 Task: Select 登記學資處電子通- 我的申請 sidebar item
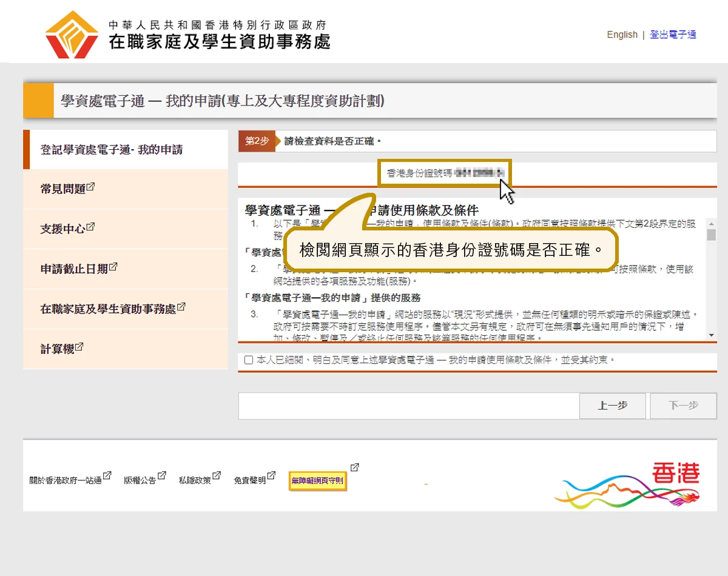point(112,150)
